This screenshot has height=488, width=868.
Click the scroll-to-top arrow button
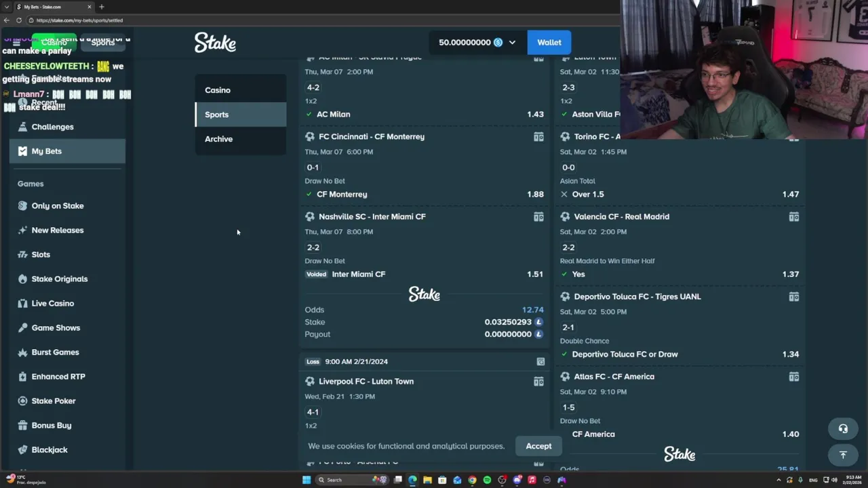pyautogui.click(x=843, y=455)
